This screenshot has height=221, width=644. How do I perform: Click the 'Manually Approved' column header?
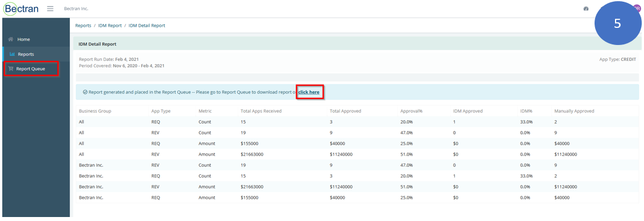pyautogui.click(x=574, y=111)
